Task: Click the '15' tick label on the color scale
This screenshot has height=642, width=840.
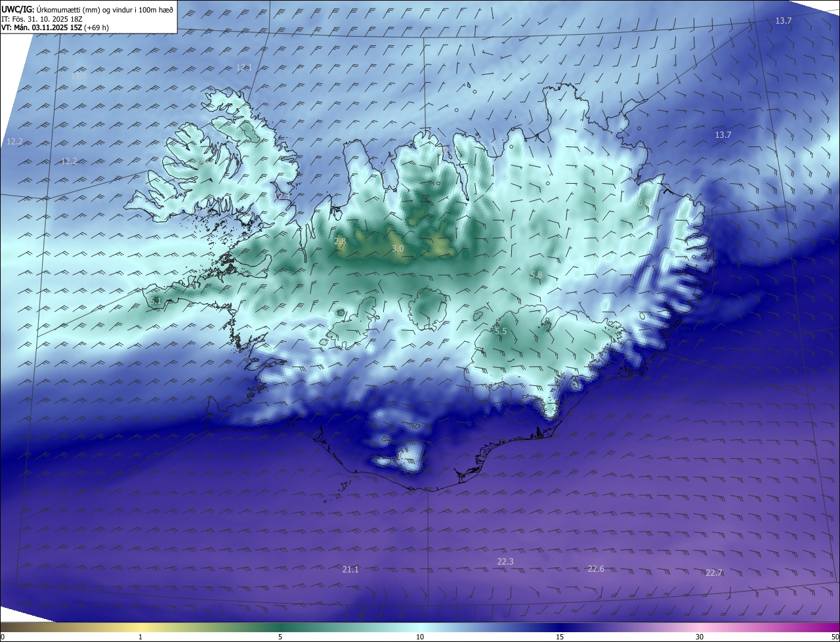Action: click(560, 637)
